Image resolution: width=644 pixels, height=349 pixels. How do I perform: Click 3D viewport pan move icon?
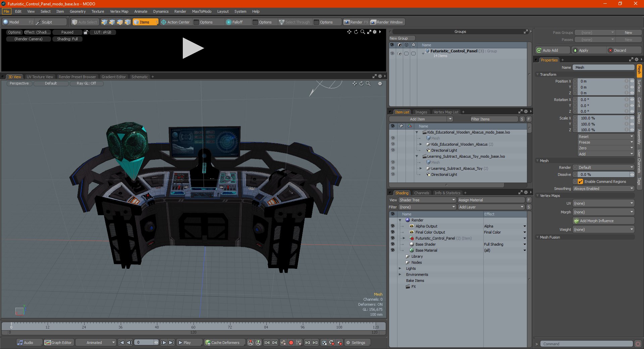point(355,84)
